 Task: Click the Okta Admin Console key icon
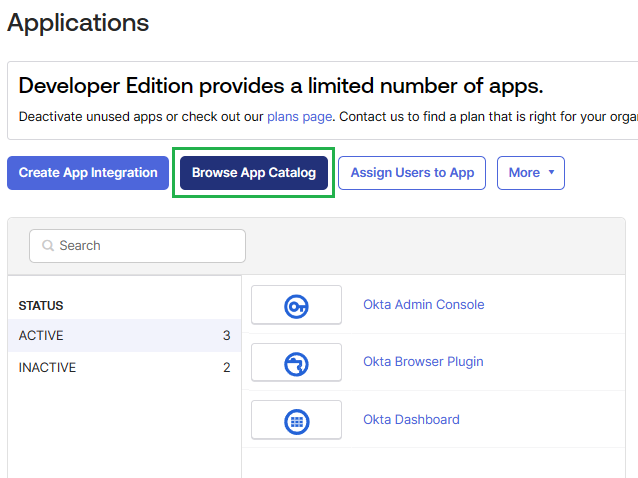tap(296, 306)
